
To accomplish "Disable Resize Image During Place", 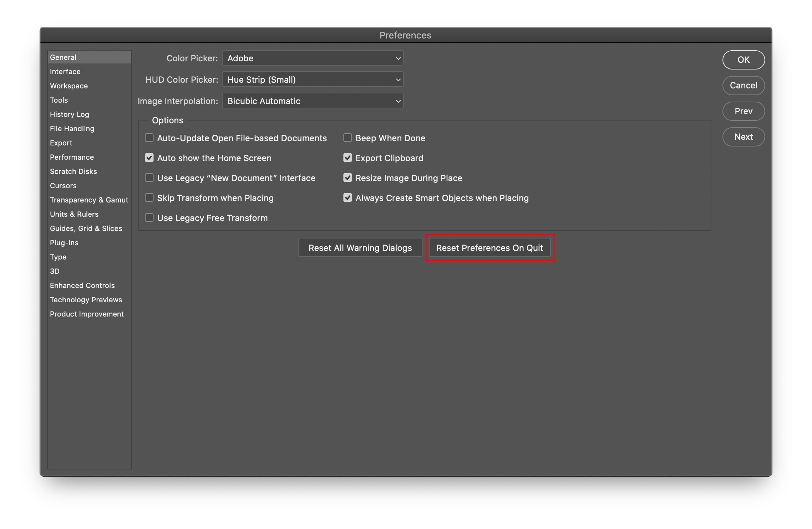I will pyautogui.click(x=347, y=178).
